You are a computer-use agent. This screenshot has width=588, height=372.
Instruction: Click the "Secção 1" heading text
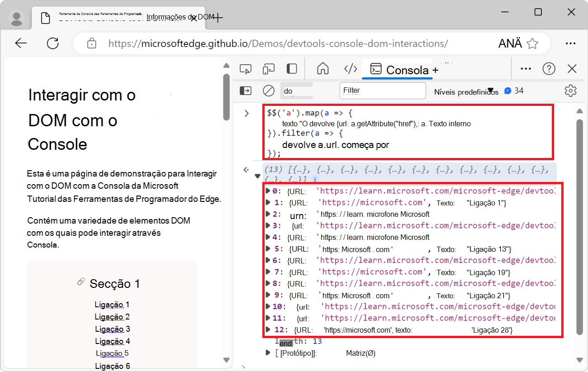[115, 284]
